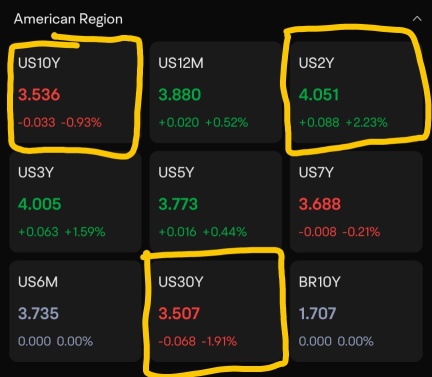This screenshot has height=377, width=432.
Task: Click the 3.536 value on US10Y
Action: [x=39, y=95]
